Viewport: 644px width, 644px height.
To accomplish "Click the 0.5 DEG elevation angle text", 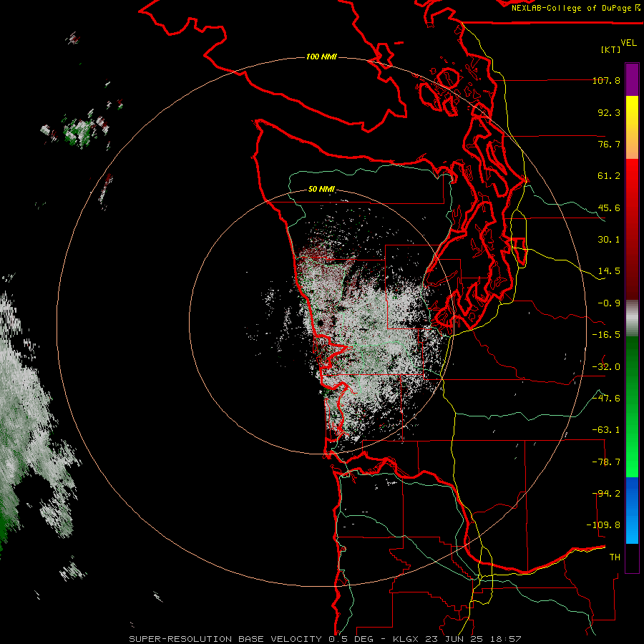I will pyautogui.click(x=351, y=639).
